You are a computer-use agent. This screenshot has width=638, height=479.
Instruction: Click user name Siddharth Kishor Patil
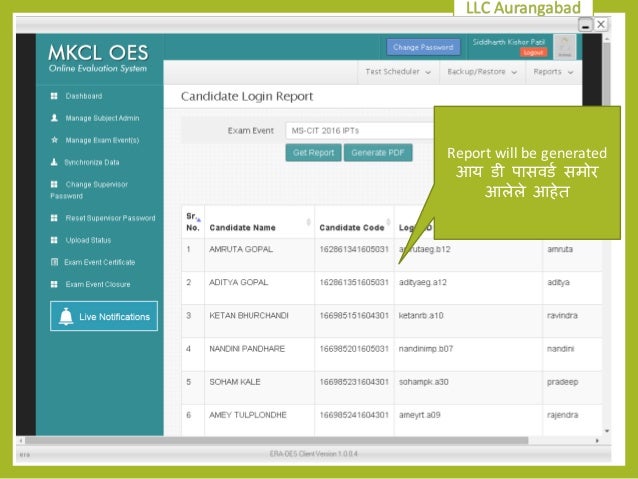point(509,42)
